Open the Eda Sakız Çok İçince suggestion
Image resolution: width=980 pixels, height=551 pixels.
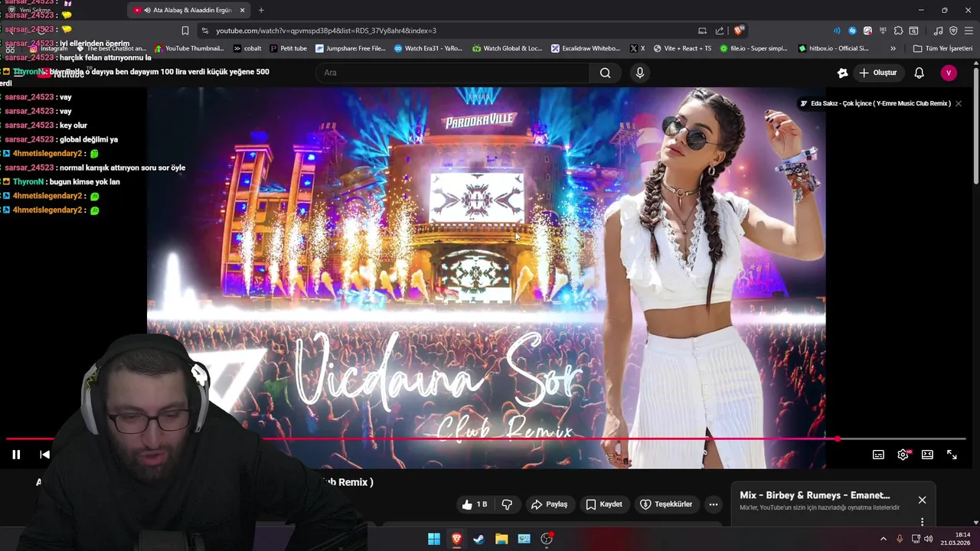(x=880, y=103)
